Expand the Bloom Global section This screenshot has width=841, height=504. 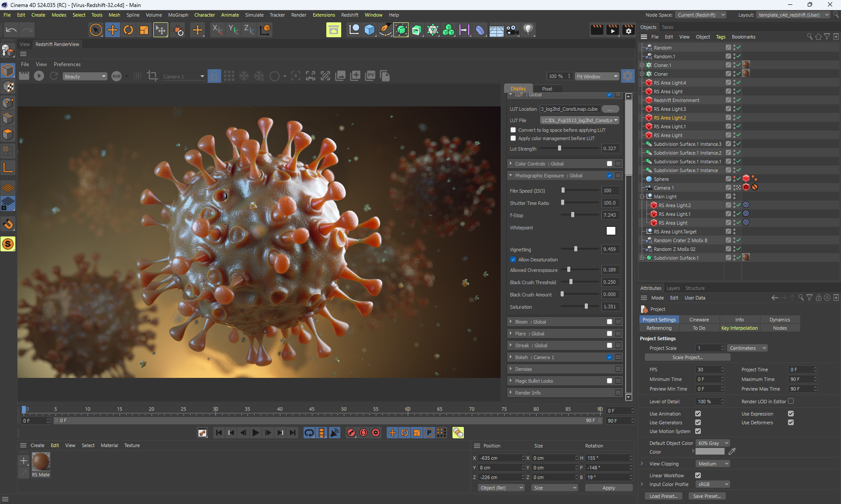click(511, 322)
